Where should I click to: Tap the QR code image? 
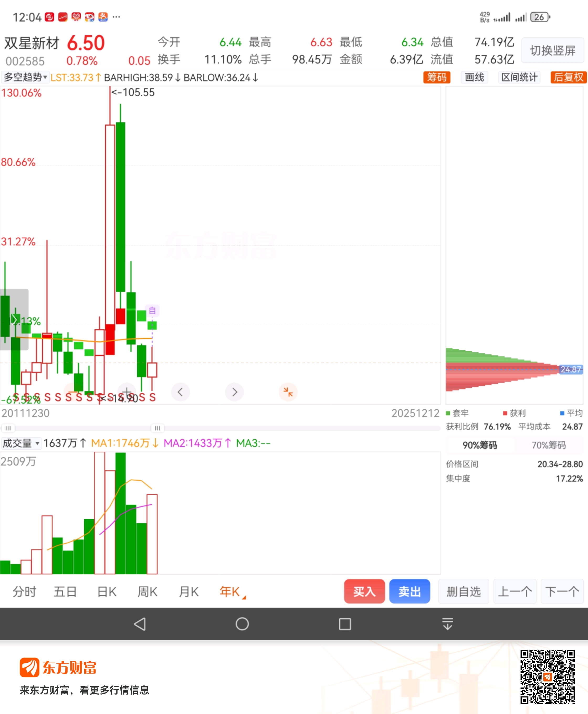pos(547,677)
